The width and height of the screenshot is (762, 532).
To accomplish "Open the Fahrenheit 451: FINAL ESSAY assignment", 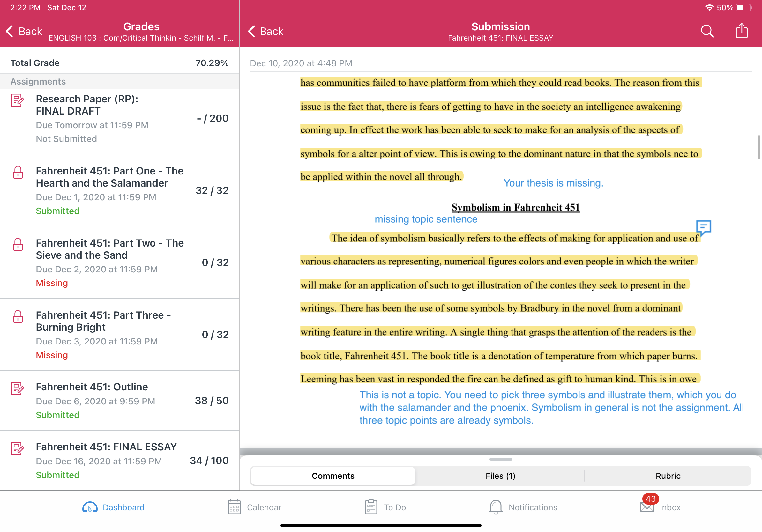I will point(119,460).
